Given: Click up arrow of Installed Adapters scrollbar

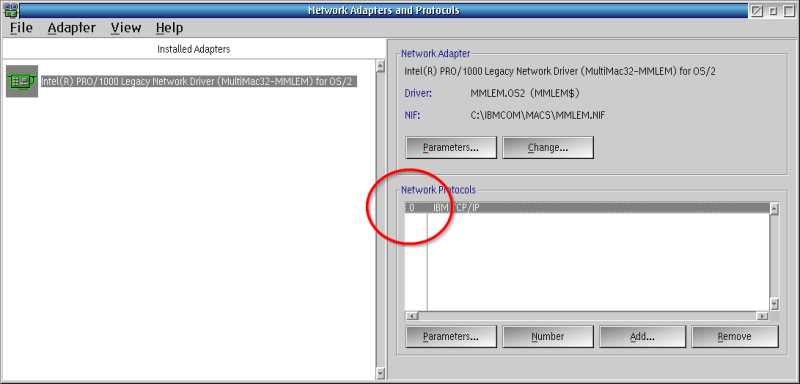Looking at the screenshot, I should [x=380, y=66].
